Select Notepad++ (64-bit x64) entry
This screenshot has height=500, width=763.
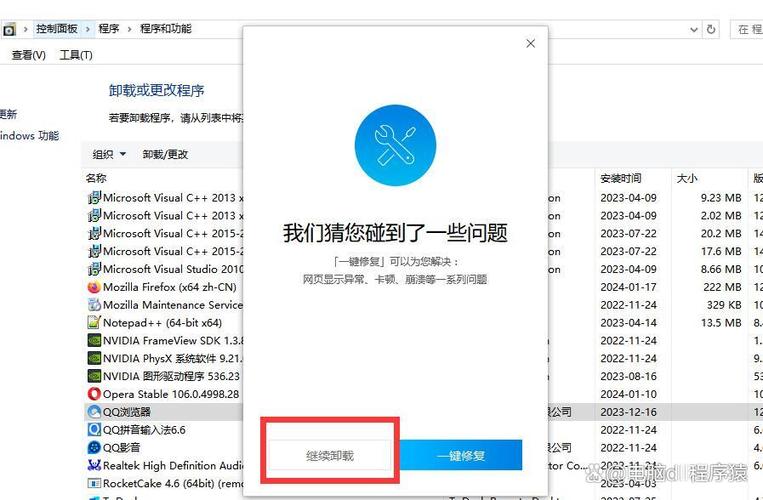click(162, 322)
